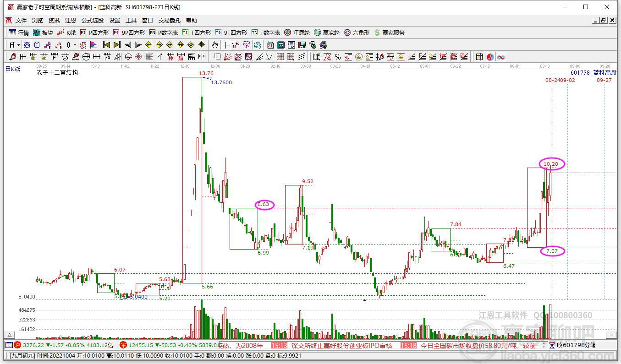Open the 赢家服务 service link
Screen dimensions: 621x364
[390, 33]
